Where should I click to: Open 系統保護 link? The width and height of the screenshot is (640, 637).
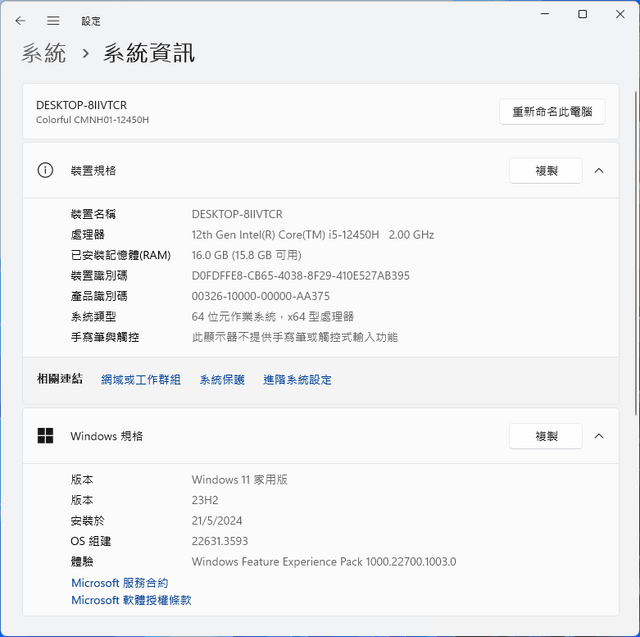pyautogui.click(x=222, y=380)
